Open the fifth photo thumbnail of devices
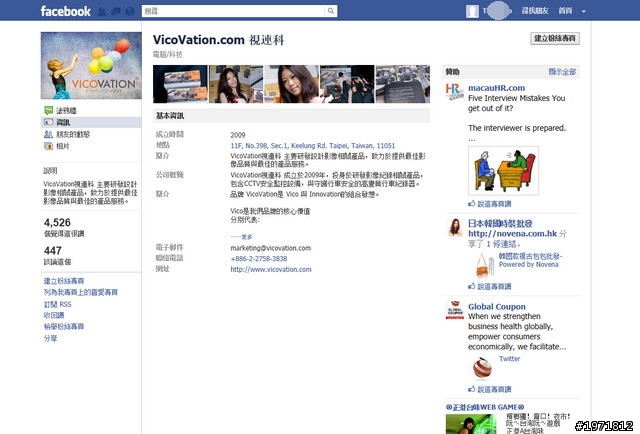The width and height of the screenshot is (640, 434). (402, 84)
